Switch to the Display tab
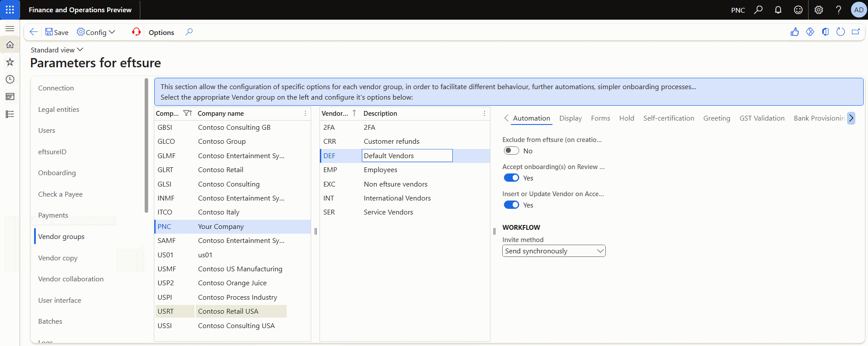 [x=570, y=118]
